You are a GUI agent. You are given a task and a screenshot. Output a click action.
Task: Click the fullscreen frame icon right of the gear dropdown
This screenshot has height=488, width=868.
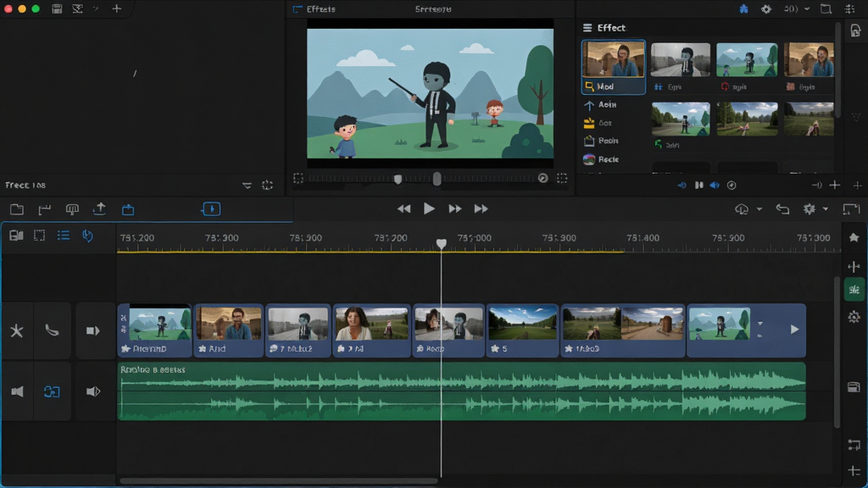click(851, 209)
